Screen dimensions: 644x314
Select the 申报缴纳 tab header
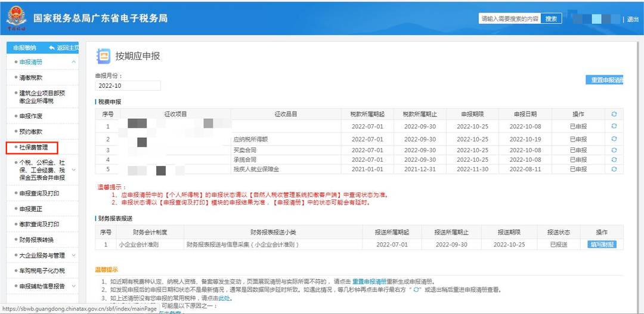(x=24, y=48)
